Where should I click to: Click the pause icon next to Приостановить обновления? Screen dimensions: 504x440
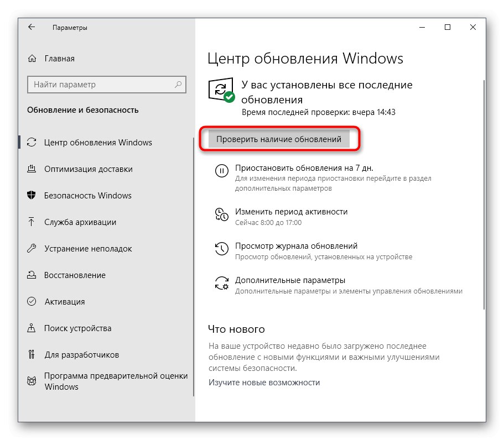tap(221, 171)
